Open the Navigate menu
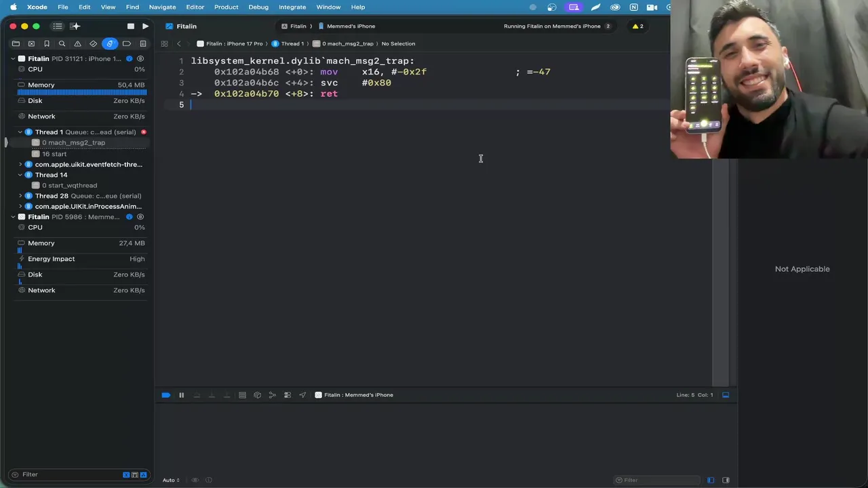868x488 pixels. [162, 7]
